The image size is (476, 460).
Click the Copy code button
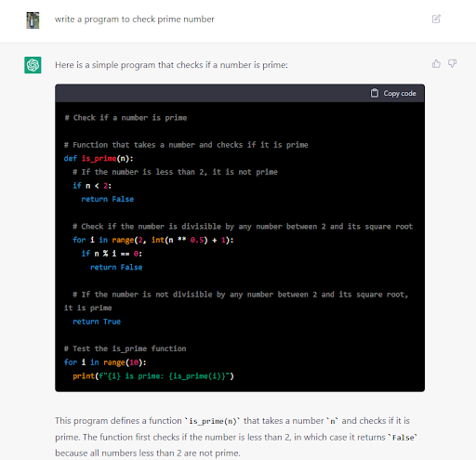pyautogui.click(x=393, y=93)
